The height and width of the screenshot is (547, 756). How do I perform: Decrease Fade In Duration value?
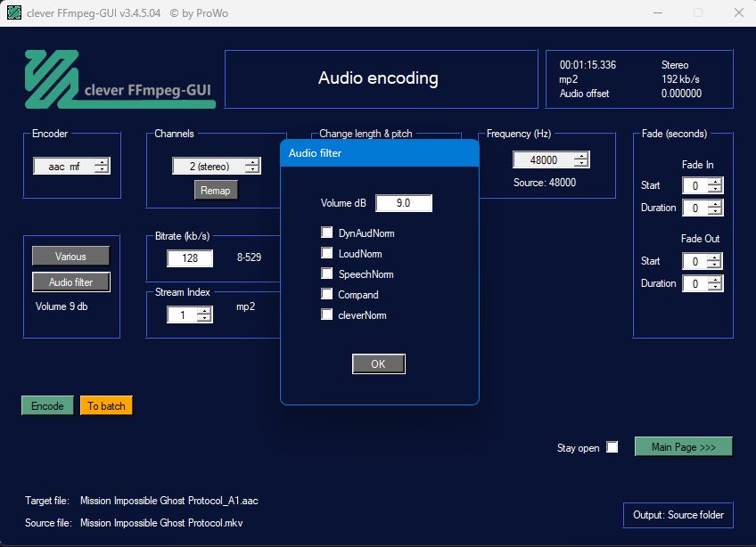coord(715,211)
